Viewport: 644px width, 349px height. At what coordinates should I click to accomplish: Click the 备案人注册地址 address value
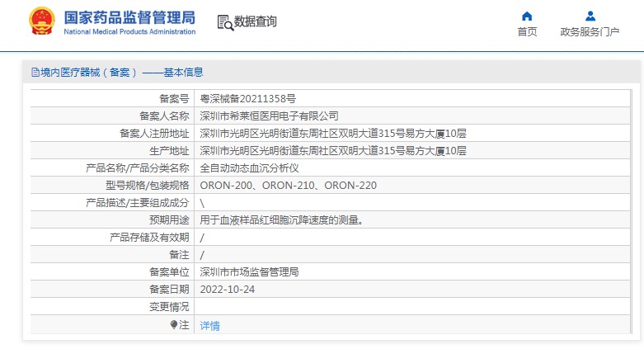(333, 133)
